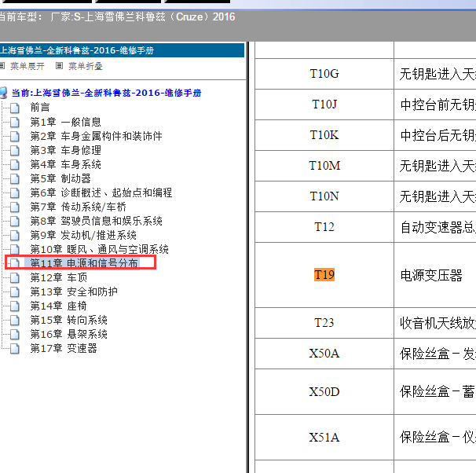This screenshot has width=476, height=473.
Task: Open the 前言 tree entry
Action: point(40,108)
